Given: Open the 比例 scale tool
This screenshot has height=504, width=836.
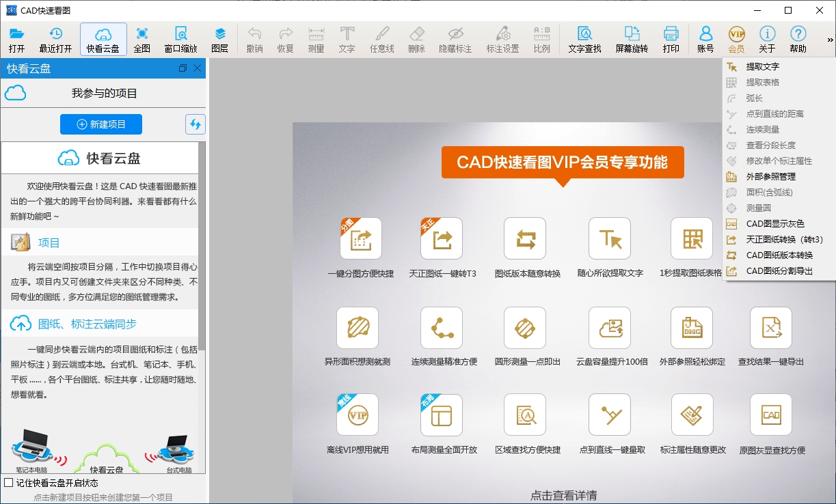Looking at the screenshot, I should coord(541,40).
